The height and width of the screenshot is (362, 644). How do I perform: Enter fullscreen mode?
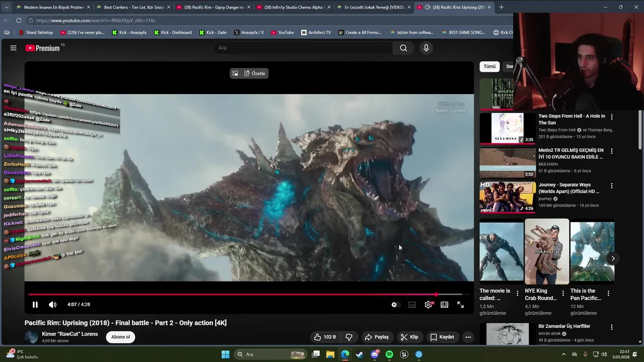tap(460, 305)
